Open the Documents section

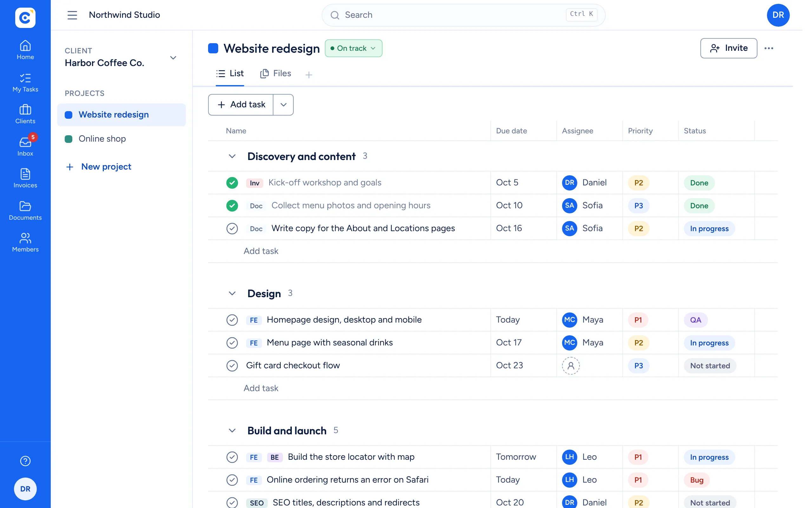[x=25, y=211]
